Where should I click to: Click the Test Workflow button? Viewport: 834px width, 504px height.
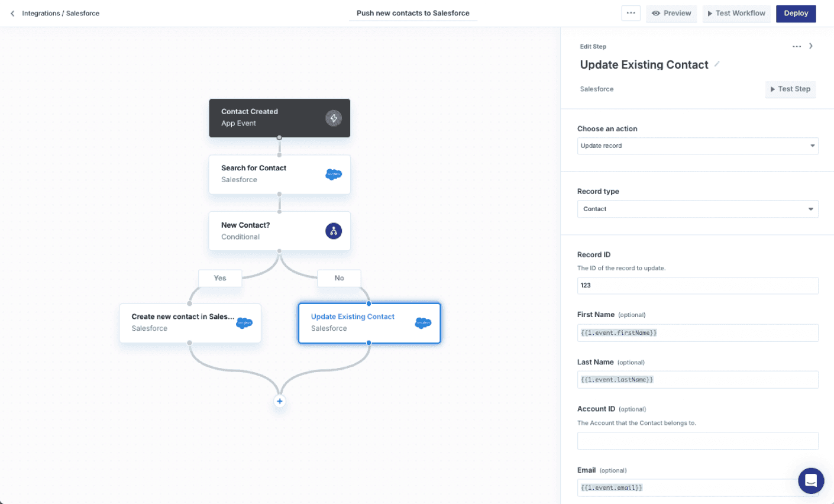tap(736, 13)
